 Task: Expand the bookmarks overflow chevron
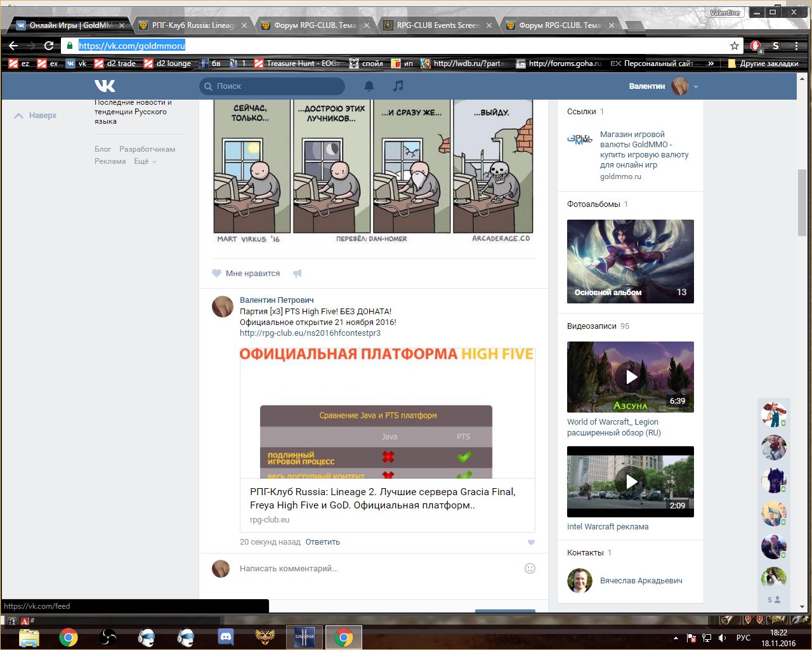tap(711, 63)
